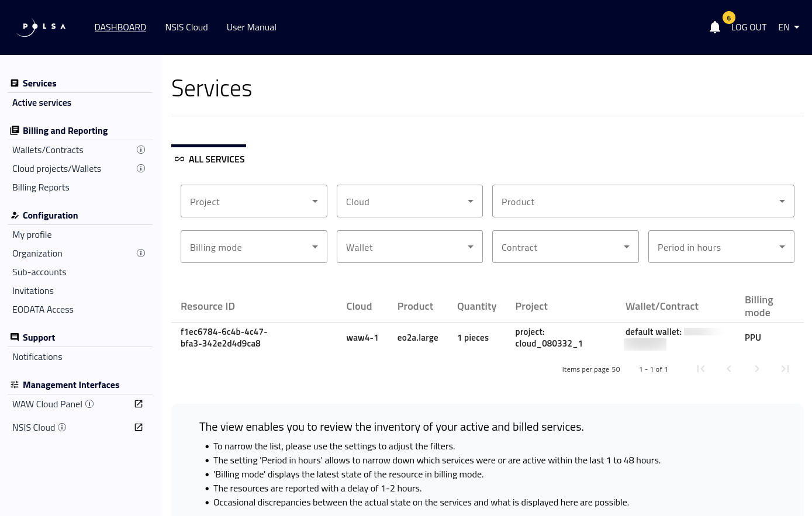Open the notifications bell icon
Viewport: 812px width, 516px height.
(x=714, y=27)
